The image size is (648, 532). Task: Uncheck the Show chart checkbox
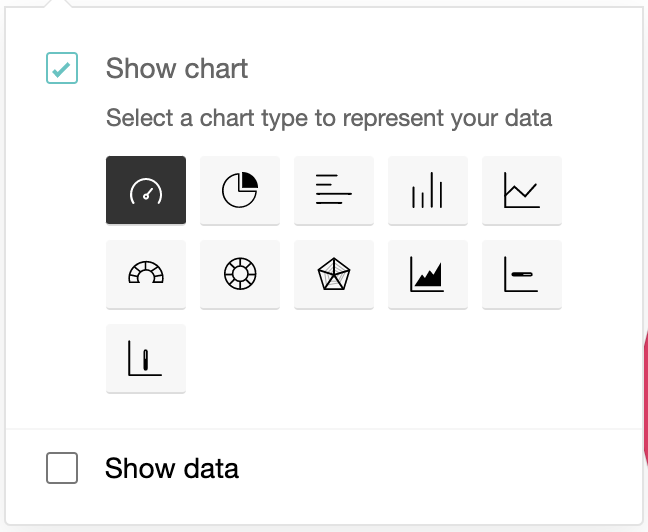coord(62,69)
